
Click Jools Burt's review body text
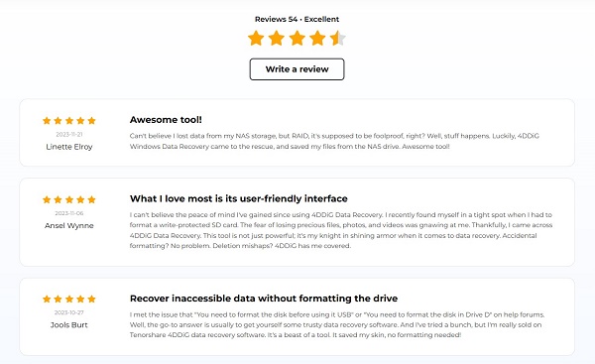[337, 325]
